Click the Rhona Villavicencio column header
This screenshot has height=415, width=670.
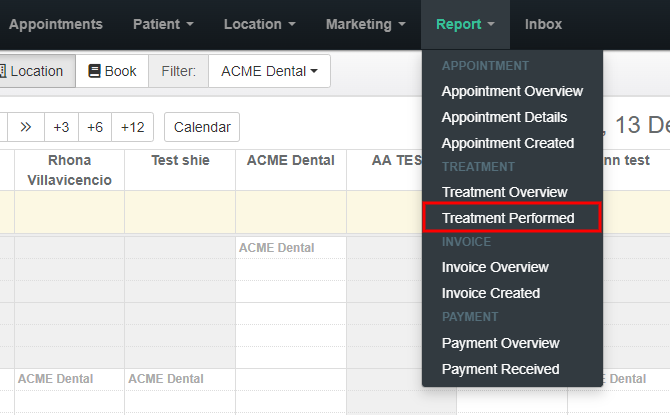pyautogui.click(x=70, y=170)
